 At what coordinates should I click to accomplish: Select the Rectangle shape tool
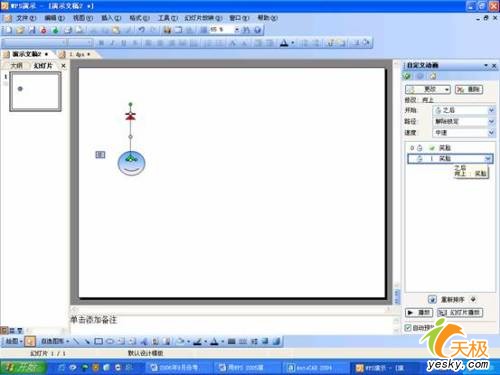pyautogui.click(x=98, y=341)
